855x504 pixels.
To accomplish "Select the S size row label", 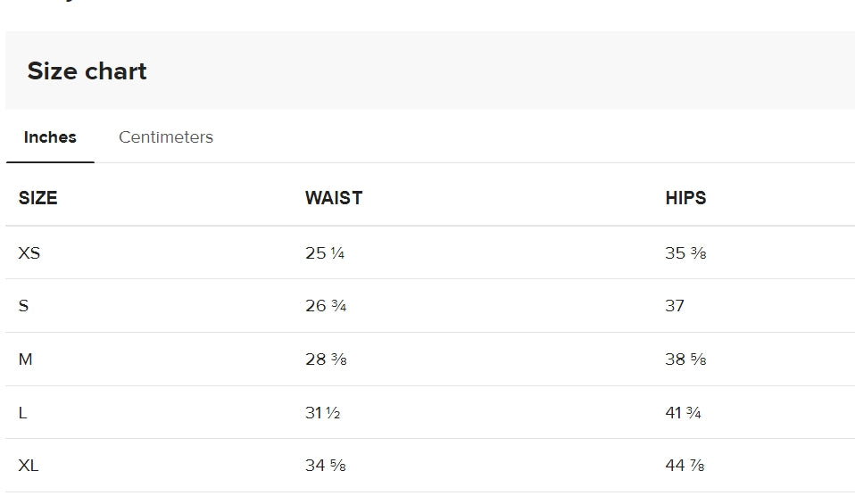I will [x=23, y=306].
